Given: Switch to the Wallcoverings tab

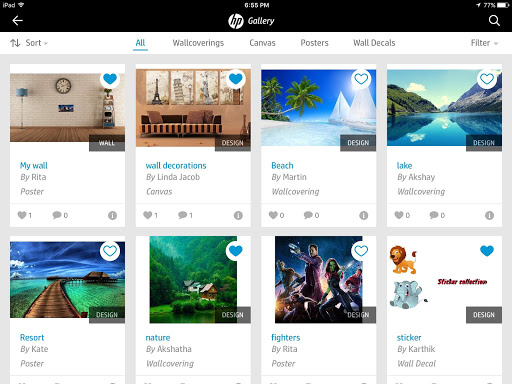Looking at the screenshot, I should 198,43.
